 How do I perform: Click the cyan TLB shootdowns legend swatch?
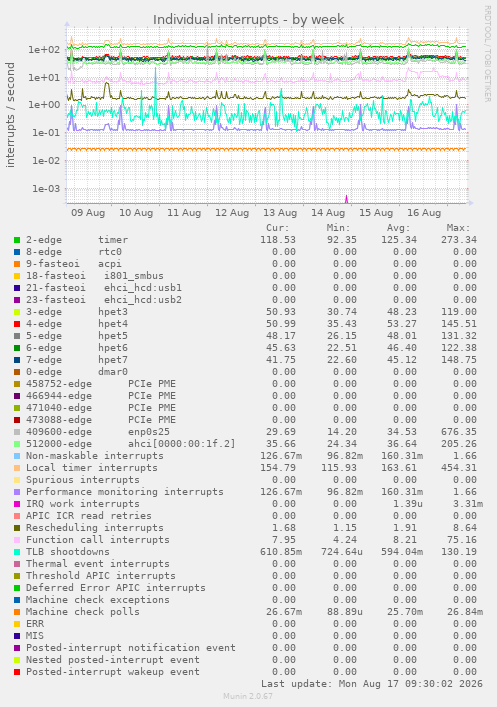click(17, 552)
